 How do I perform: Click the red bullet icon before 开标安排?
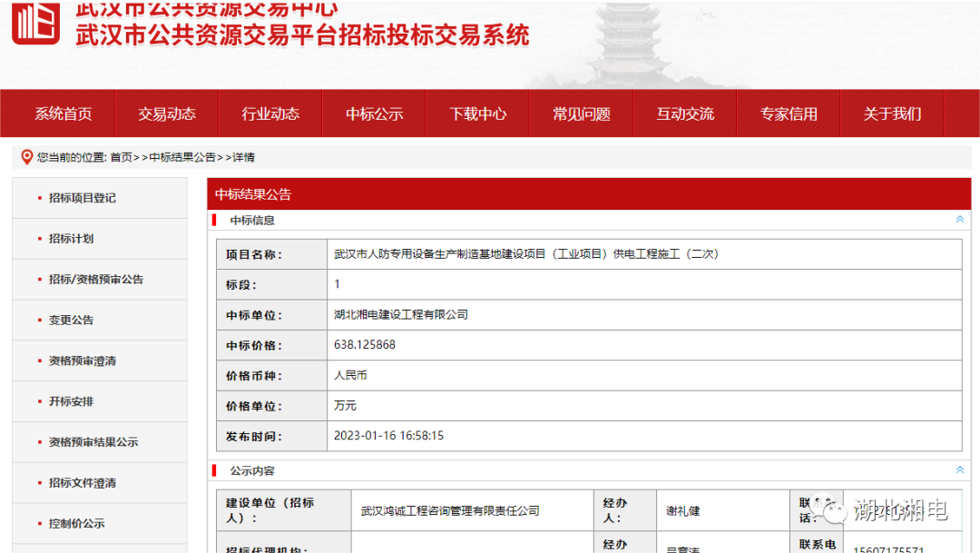[x=36, y=401]
